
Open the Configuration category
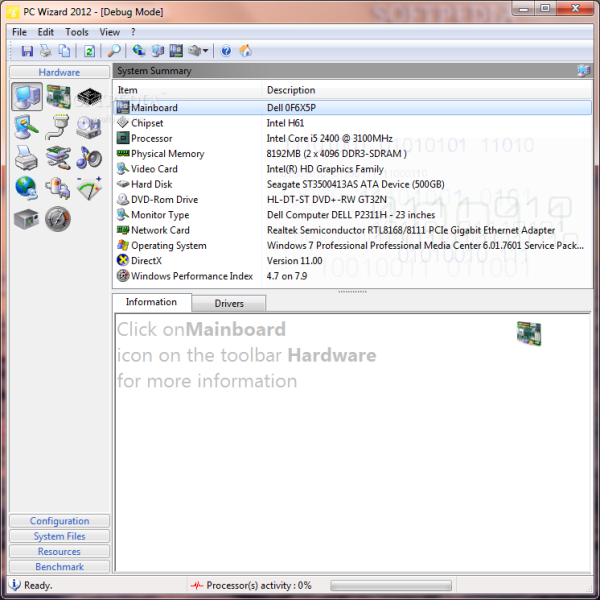coord(59,521)
